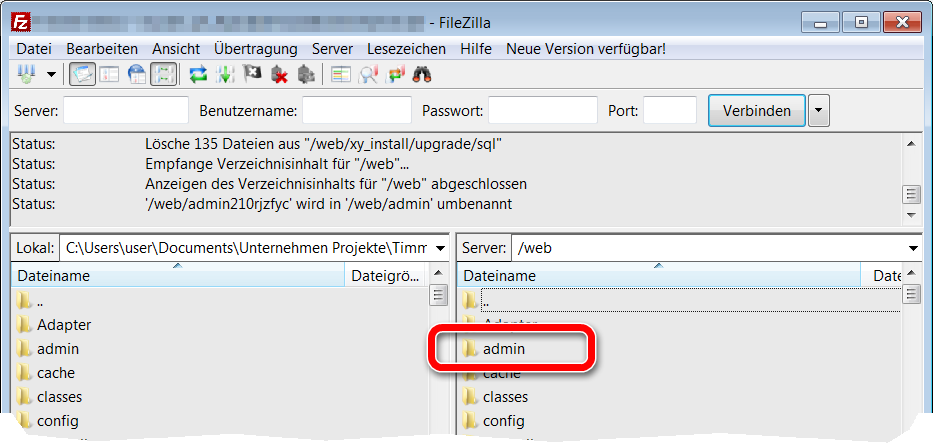Toggle the local directory tree view

110,73
